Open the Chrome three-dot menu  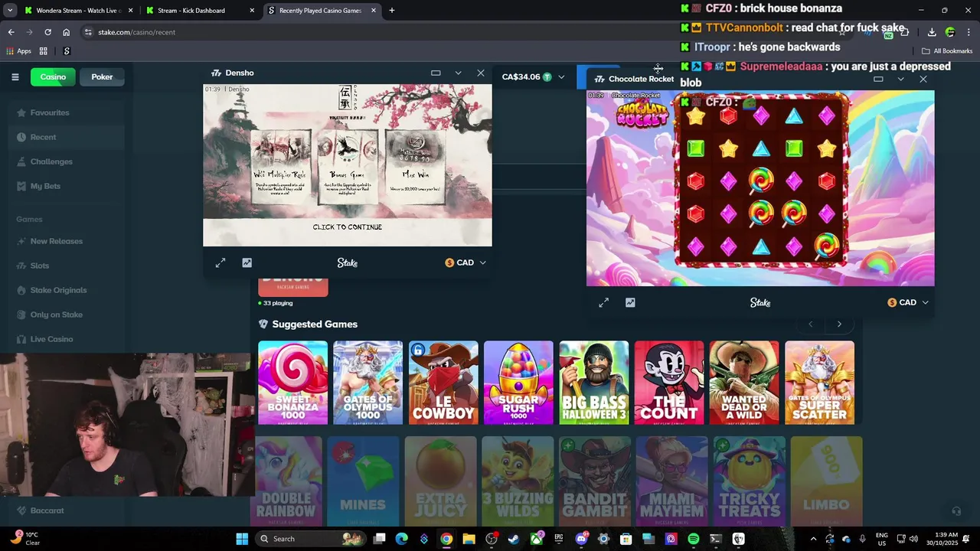pos(968,32)
